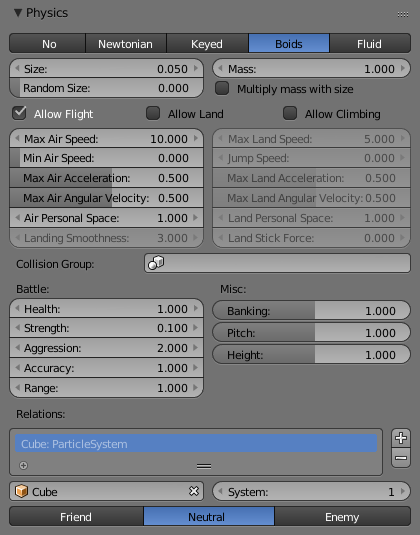Increase Max Air Speed with right arrow
420x535 pixels.
[195, 139]
